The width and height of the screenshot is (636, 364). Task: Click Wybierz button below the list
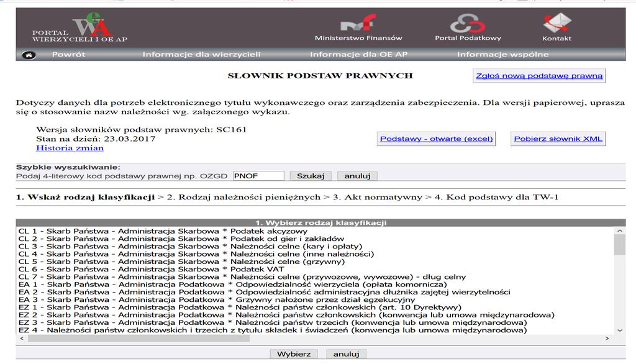pyautogui.click(x=294, y=354)
